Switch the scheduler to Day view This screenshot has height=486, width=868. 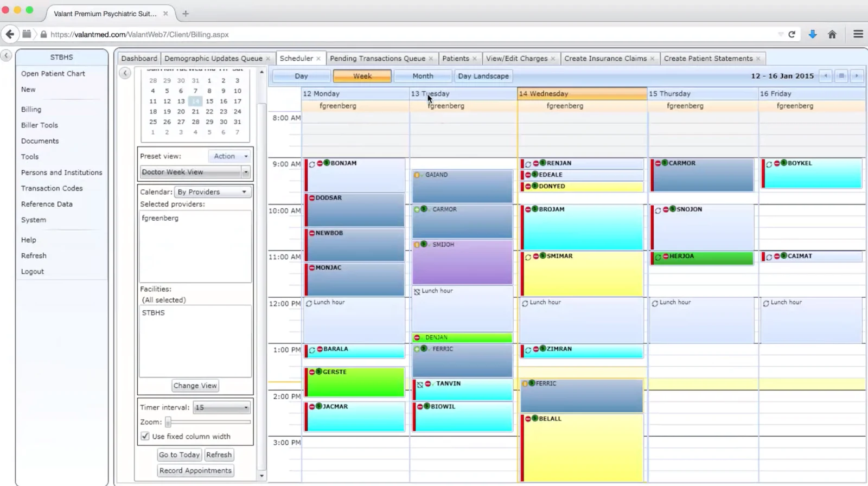point(301,76)
